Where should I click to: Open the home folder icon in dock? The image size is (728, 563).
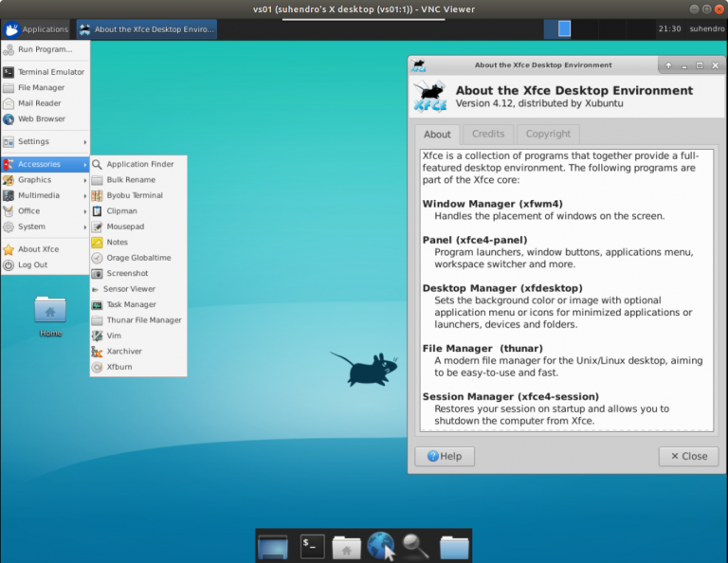[346, 547]
